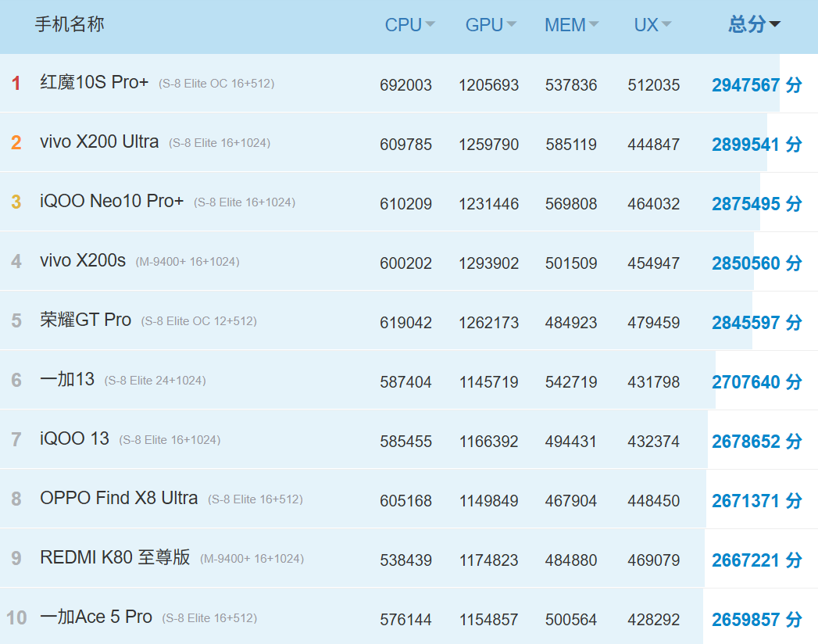Select total score 2659857 分
818x644 pixels.
point(757,621)
